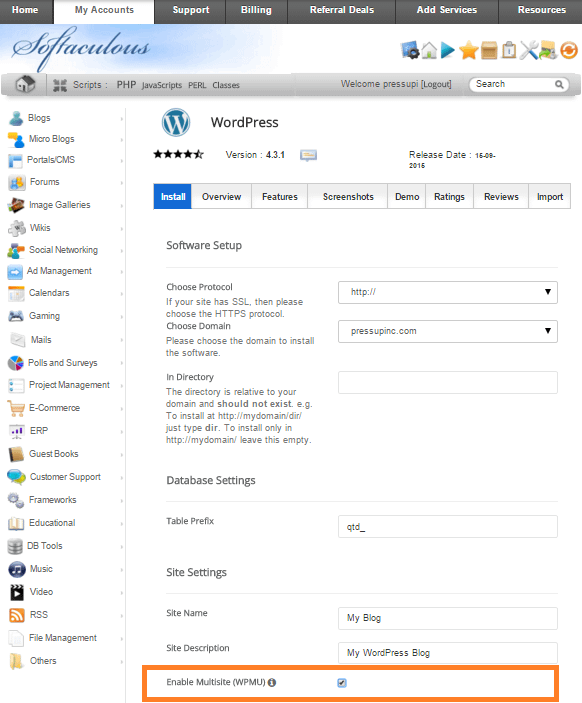The width and height of the screenshot is (582, 703).
Task: Open the Reviews tab
Action: (x=501, y=196)
